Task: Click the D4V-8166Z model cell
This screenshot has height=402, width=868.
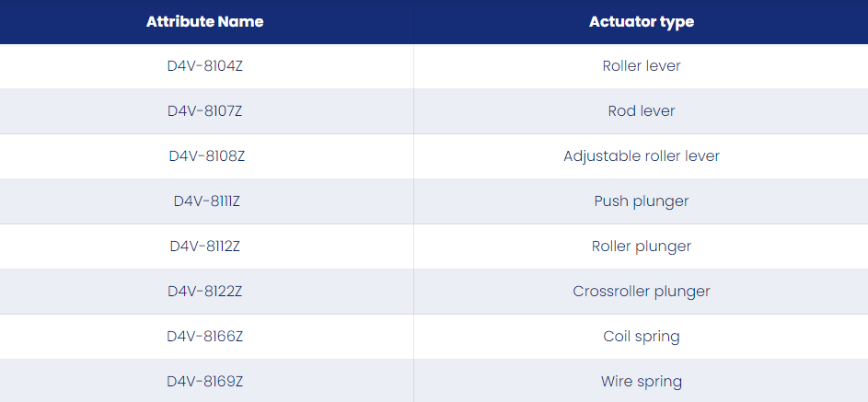Action: (x=205, y=336)
